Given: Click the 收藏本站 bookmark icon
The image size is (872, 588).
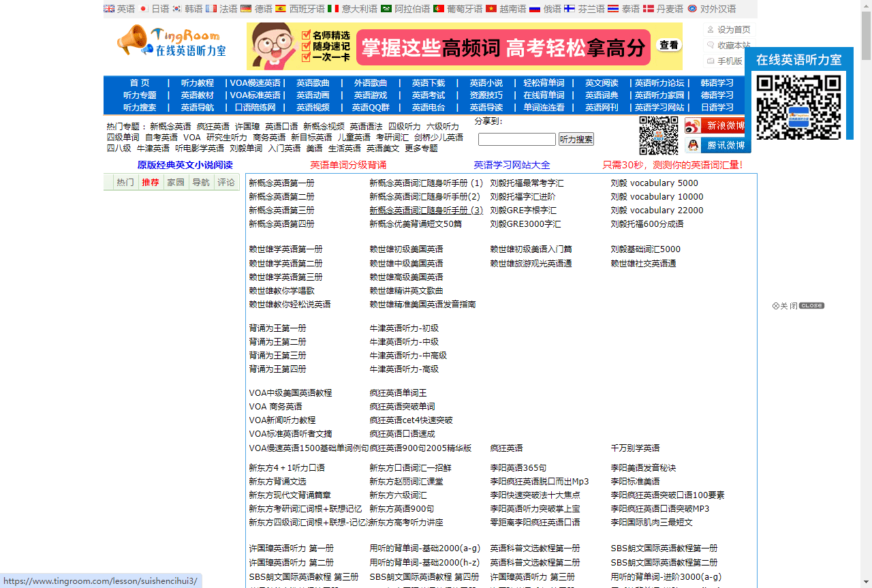Looking at the screenshot, I should pos(710,45).
